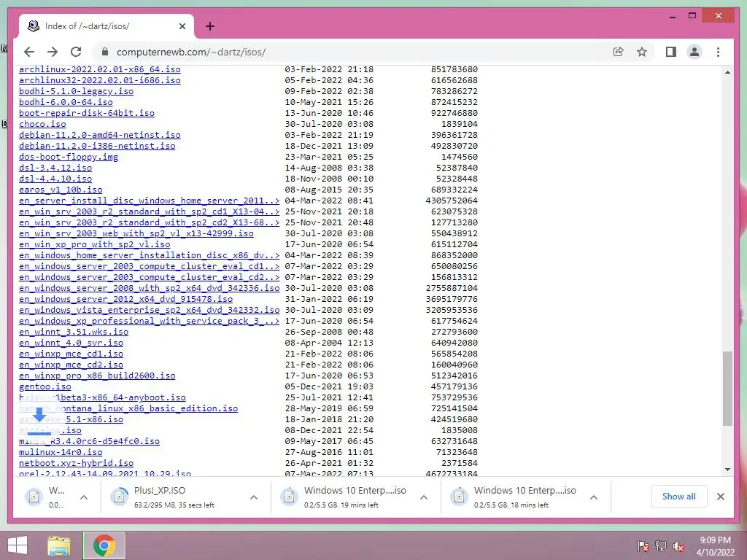Open Windows Start button

pos(18,545)
